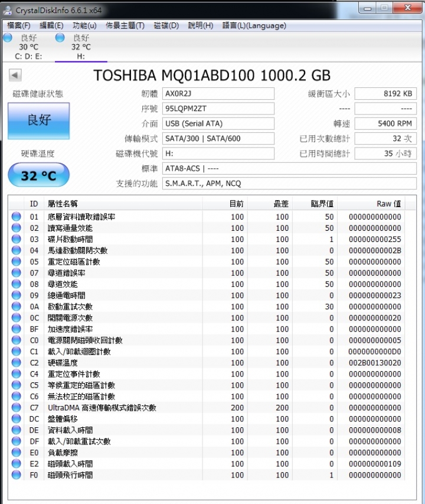Click the disk title TOSHIBA MQ01ABD100 1000.2 GB
Viewport: 425px width, 504px height.
212,75
